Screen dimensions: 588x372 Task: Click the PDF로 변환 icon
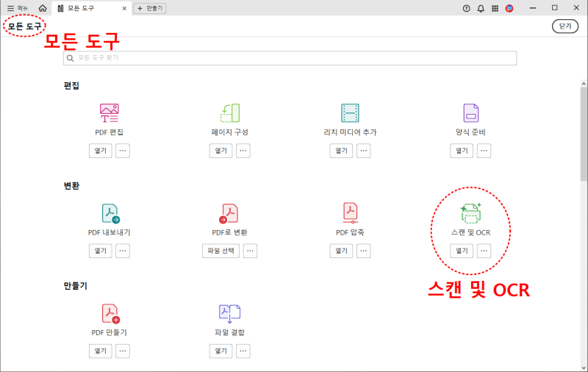(x=229, y=213)
